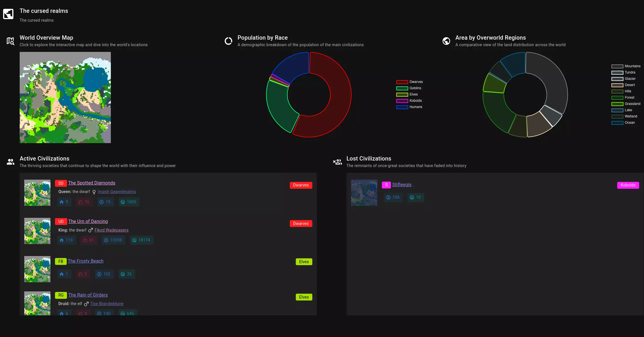
Task: Open The Spotted Diamonds civilization link
Action: [91, 183]
